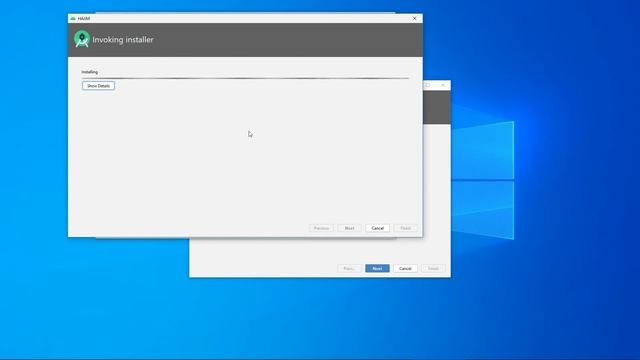Click Finish in the HAXM window
Image resolution: width=640 pixels, height=360 pixels.
pyautogui.click(x=405, y=228)
